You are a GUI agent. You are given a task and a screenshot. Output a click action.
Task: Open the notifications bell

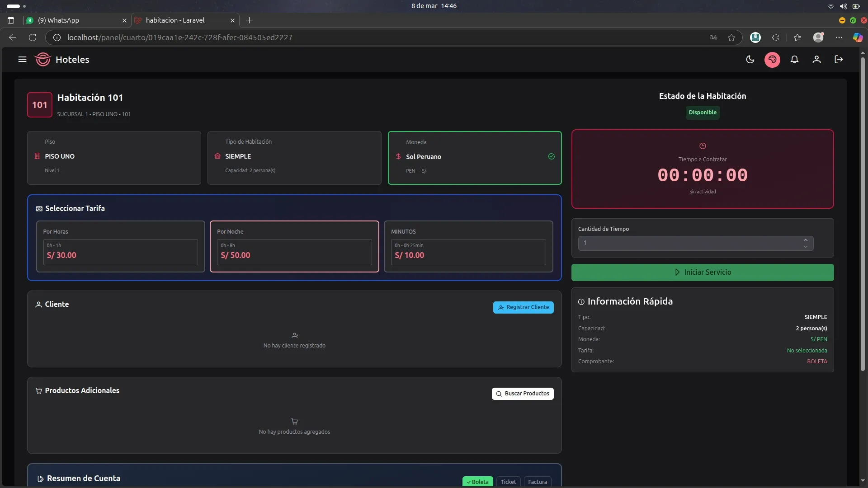(x=794, y=59)
